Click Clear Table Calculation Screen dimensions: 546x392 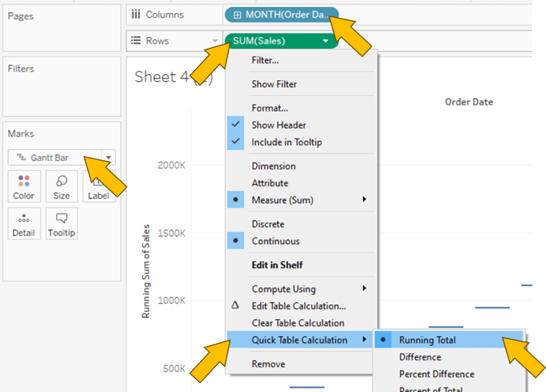pyautogui.click(x=298, y=323)
